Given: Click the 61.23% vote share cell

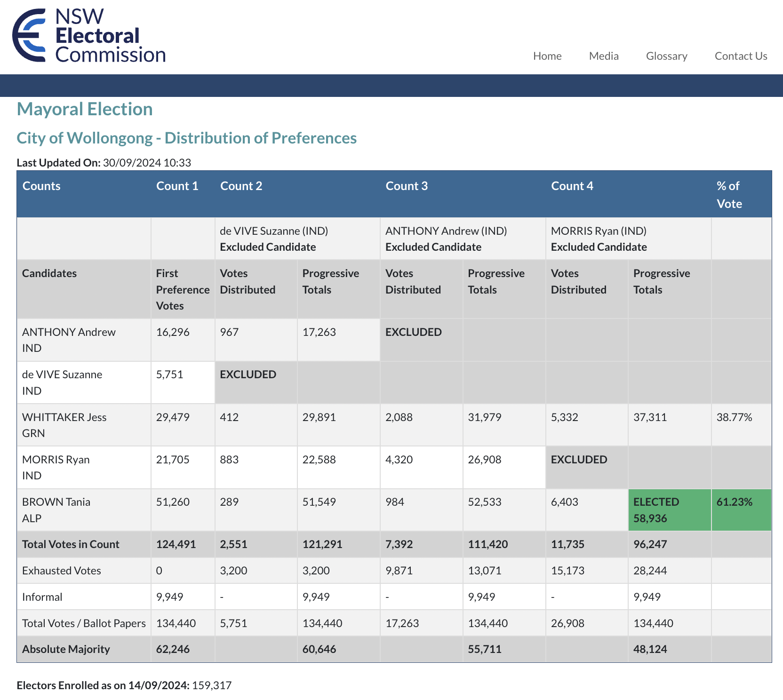Looking at the screenshot, I should click(x=734, y=502).
